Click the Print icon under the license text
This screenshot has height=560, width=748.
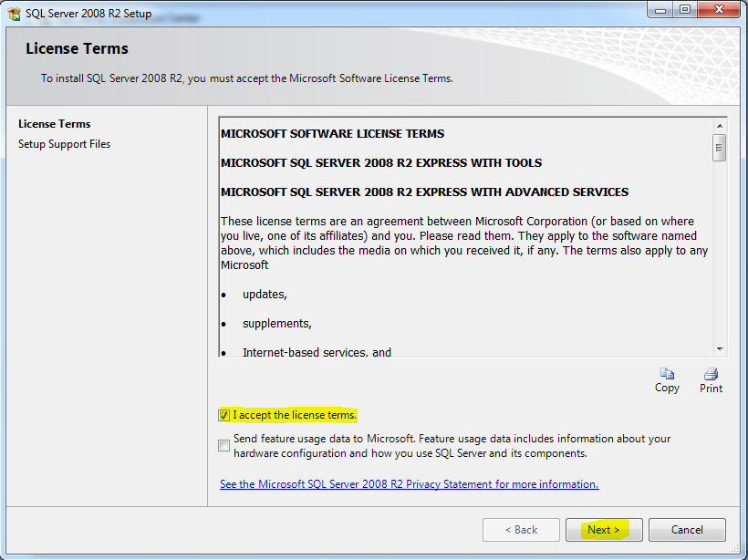tap(711, 374)
